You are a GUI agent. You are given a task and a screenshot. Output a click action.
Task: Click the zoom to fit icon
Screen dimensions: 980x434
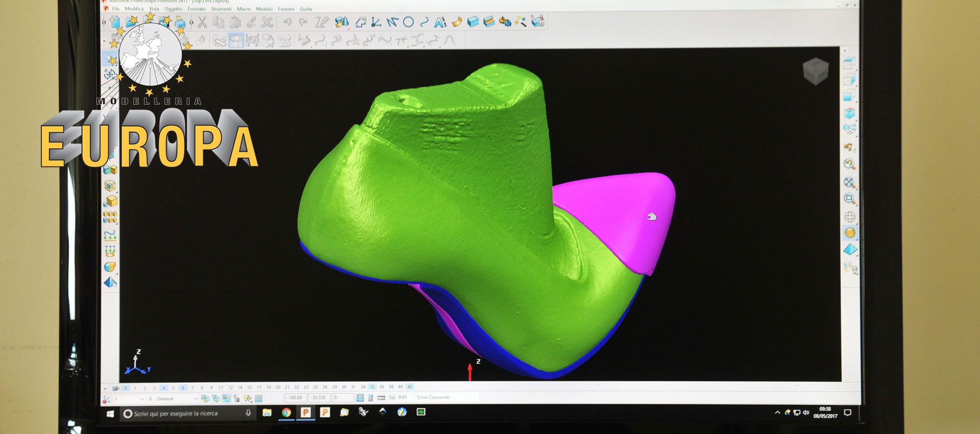(849, 182)
